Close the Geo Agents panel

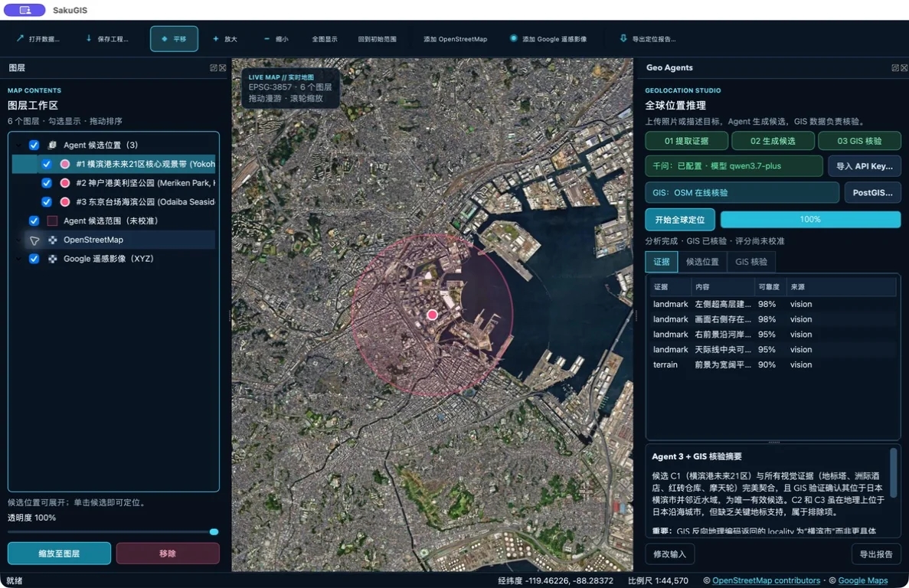(x=904, y=68)
